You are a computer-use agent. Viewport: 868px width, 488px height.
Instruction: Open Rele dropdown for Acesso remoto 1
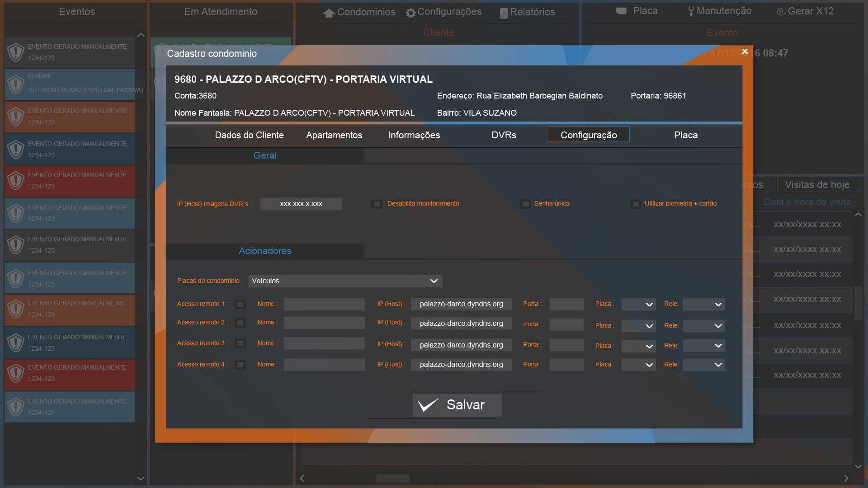pos(704,304)
